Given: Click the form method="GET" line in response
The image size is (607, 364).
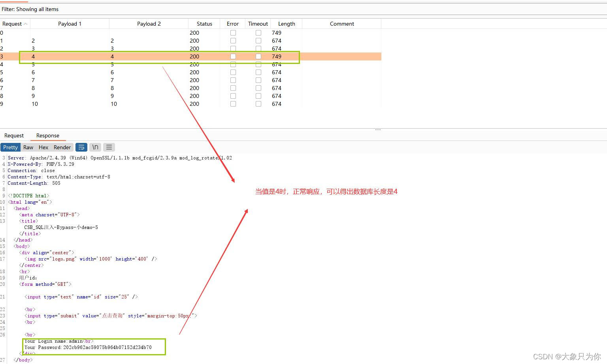Looking at the screenshot, I should click(x=45, y=284).
